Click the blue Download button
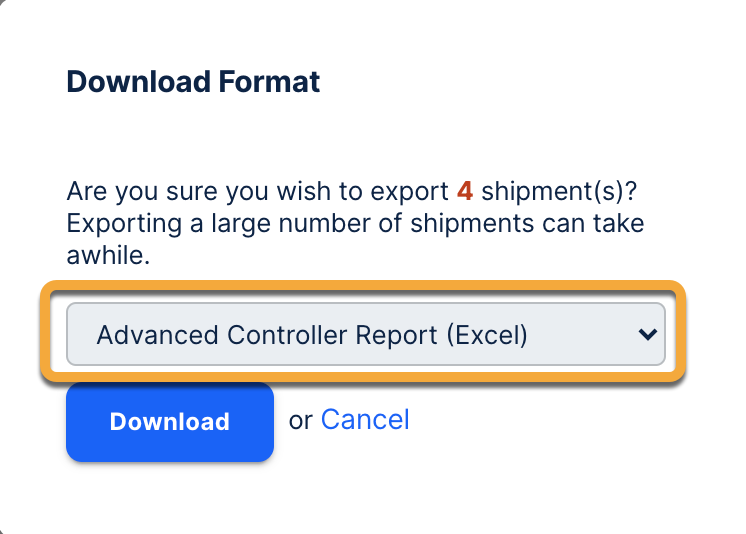746x534 pixels. coord(170,422)
